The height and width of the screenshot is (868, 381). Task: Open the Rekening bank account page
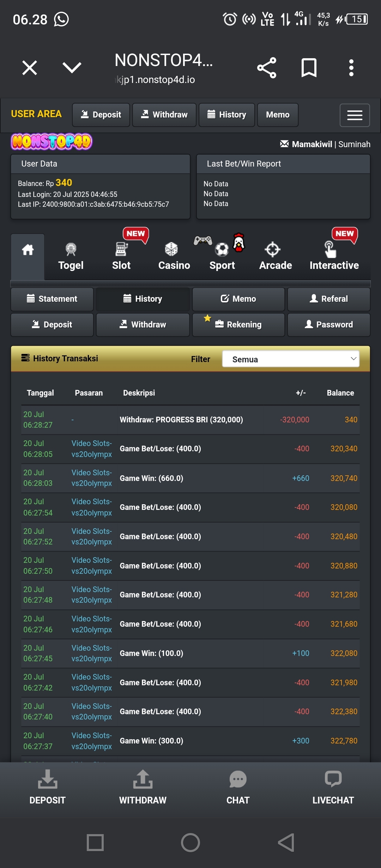point(238,325)
